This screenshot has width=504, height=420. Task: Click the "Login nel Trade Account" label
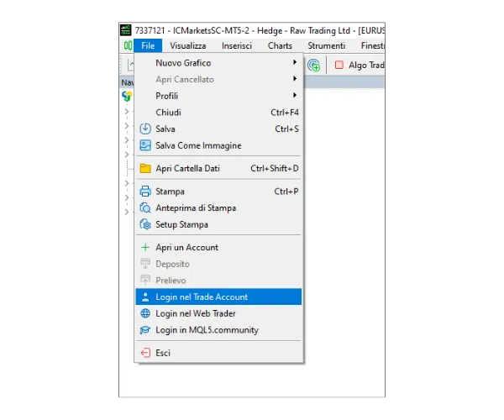(x=202, y=297)
